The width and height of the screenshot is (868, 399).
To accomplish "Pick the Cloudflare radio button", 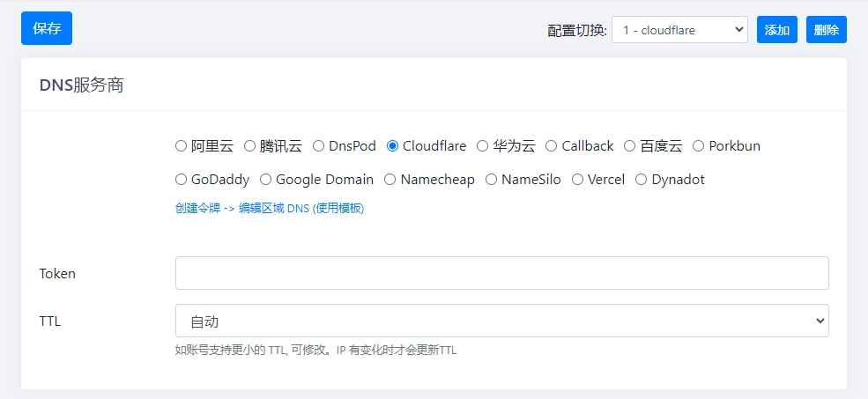I will 393,146.
